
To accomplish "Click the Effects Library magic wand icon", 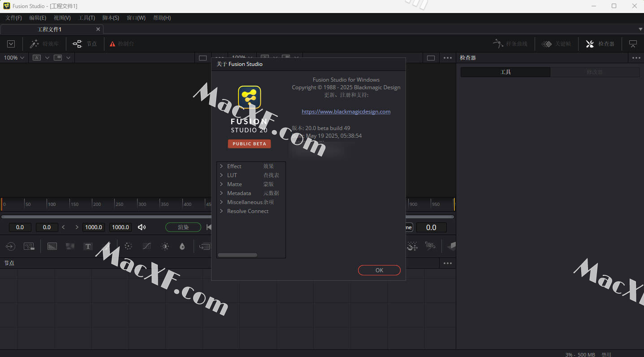I will point(35,44).
